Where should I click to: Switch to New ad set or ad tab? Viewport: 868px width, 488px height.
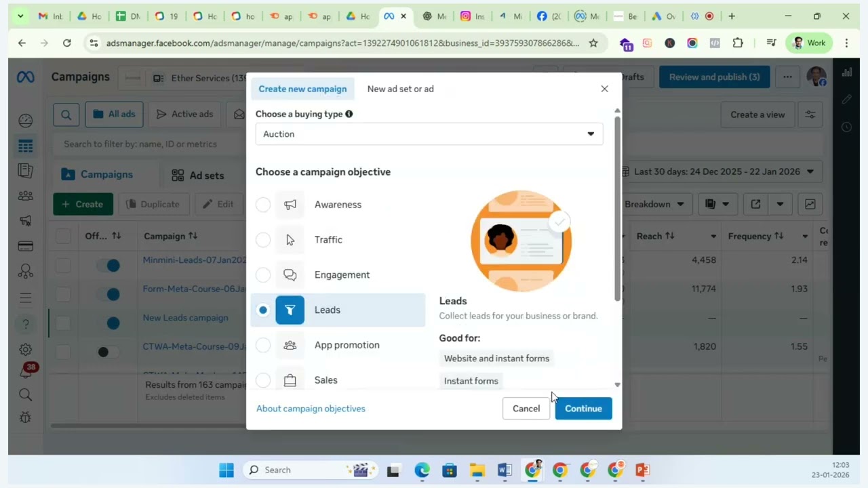coord(400,89)
